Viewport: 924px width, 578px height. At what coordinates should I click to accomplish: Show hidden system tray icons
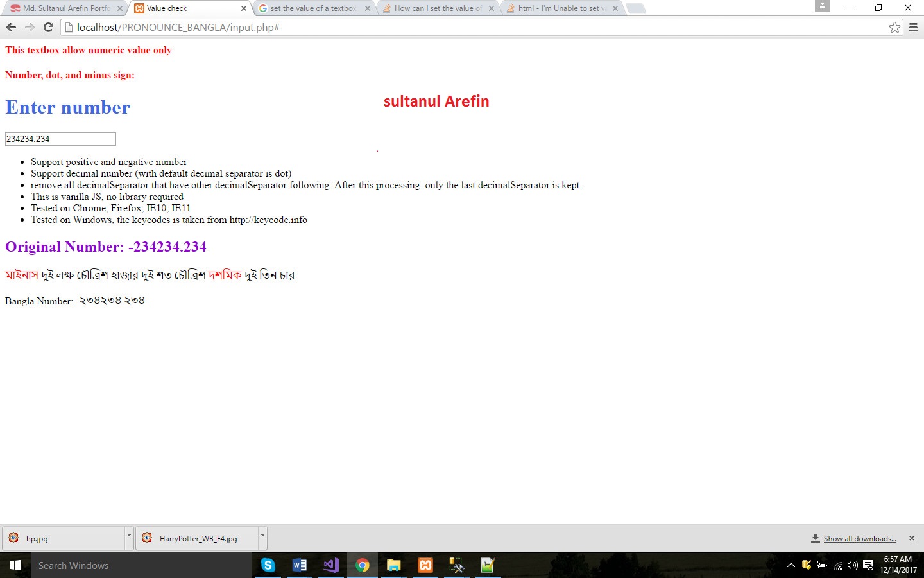point(791,565)
